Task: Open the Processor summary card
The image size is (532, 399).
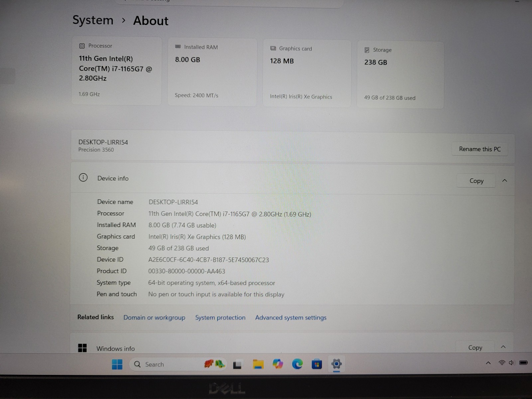Action: click(x=116, y=70)
